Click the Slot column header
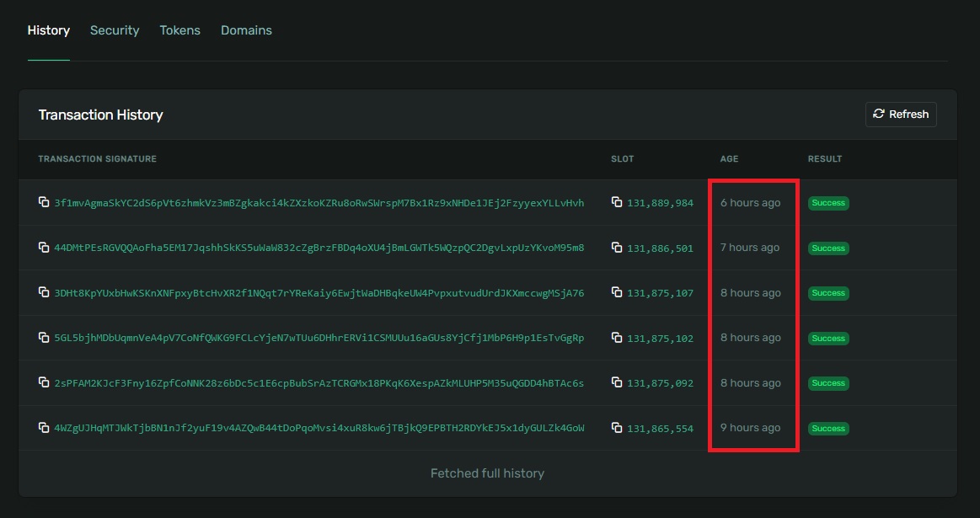The height and width of the screenshot is (518, 980). tap(623, 158)
